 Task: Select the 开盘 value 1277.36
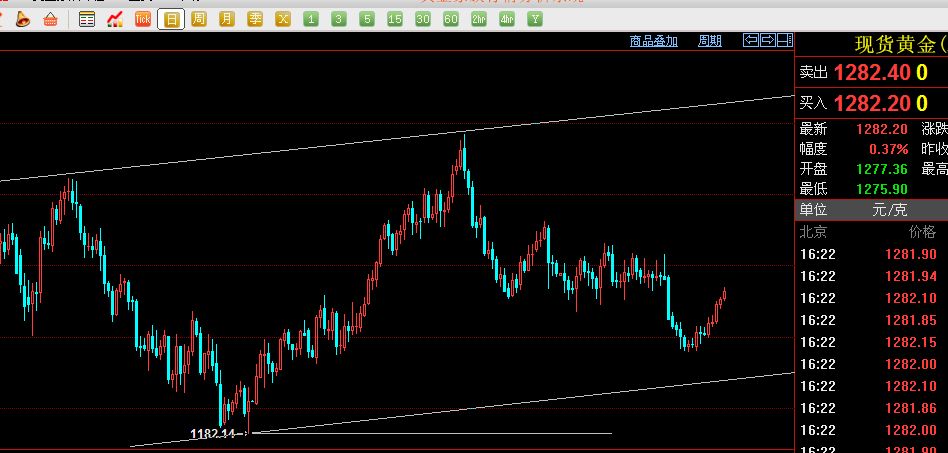point(882,169)
